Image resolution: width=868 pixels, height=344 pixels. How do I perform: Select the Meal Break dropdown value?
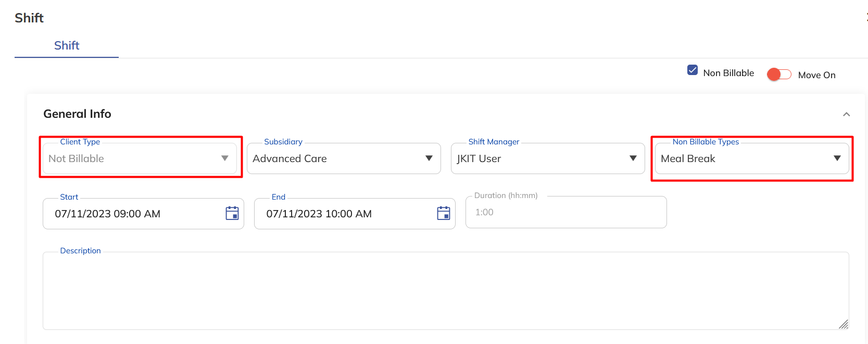coord(688,158)
